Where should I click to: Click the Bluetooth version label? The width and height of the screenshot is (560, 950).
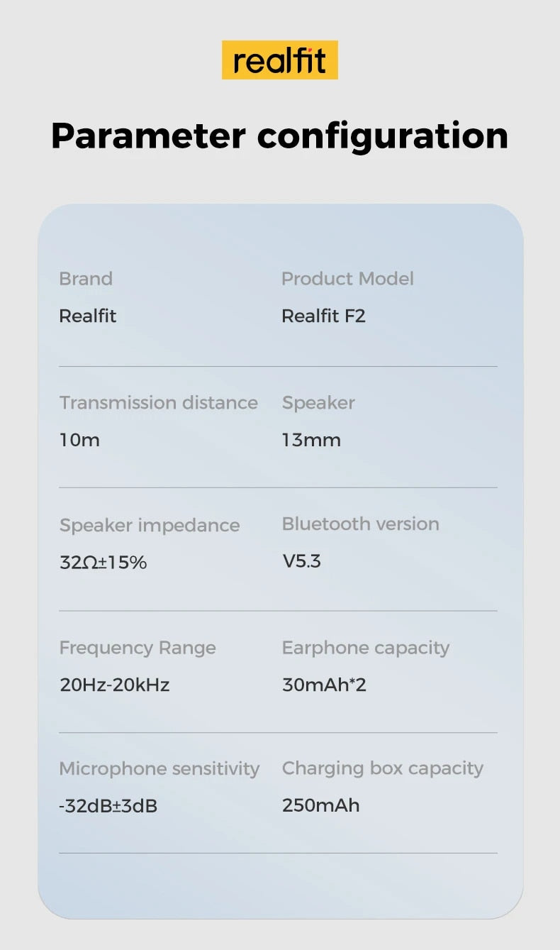coord(360,524)
